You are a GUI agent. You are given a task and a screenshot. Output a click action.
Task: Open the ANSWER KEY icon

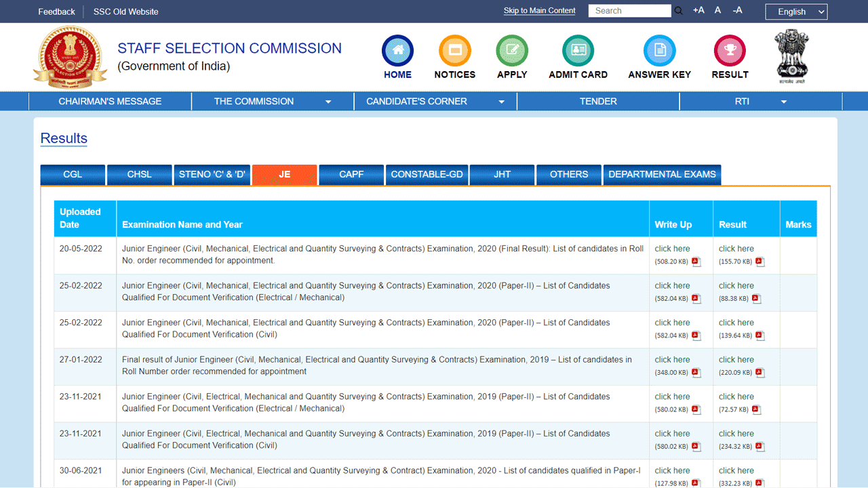pyautogui.click(x=659, y=51)
